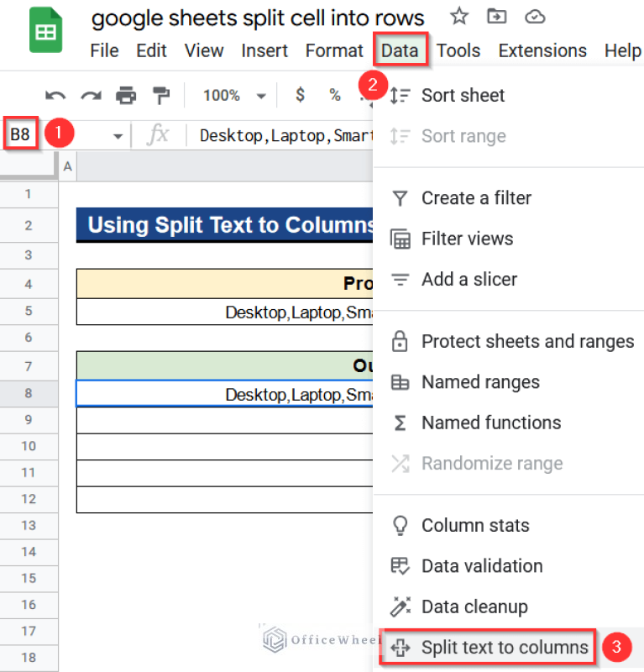Open the Extensions menu

(x=542, y=50)
